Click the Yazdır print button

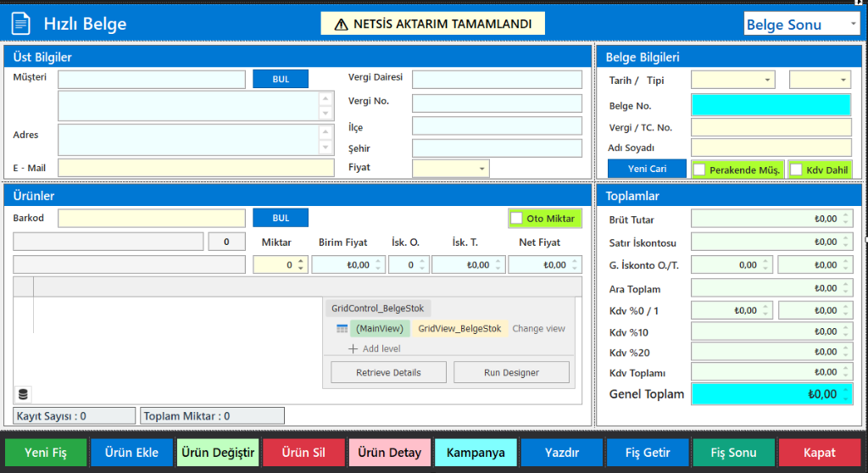pos(562,453)
